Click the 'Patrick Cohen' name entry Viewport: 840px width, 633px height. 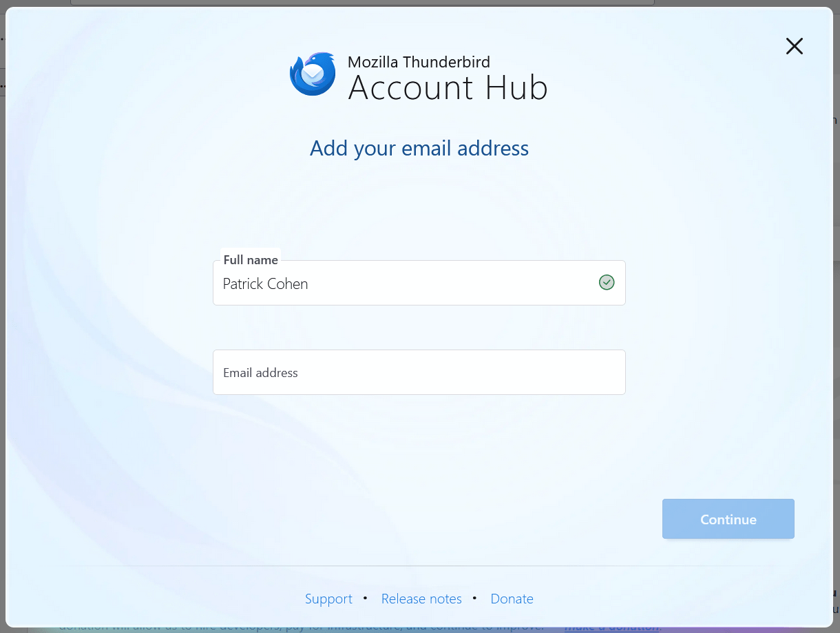pos(265,283)
